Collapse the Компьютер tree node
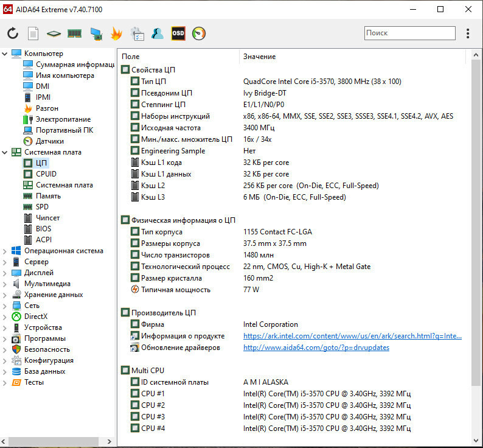Image resolution: width=483 pixels, height=448 pixels. click(5, 54)
